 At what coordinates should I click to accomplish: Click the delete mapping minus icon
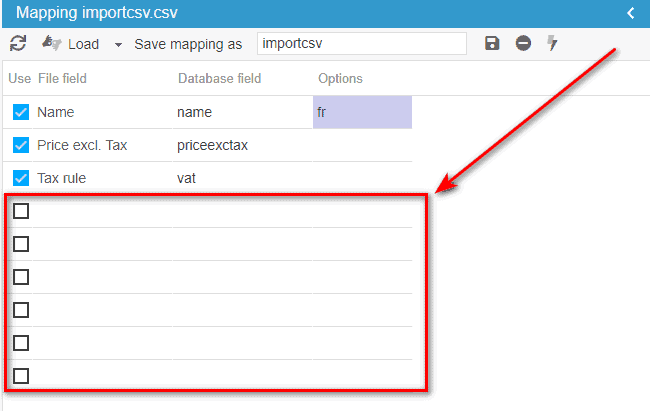(x=523, y=44)
